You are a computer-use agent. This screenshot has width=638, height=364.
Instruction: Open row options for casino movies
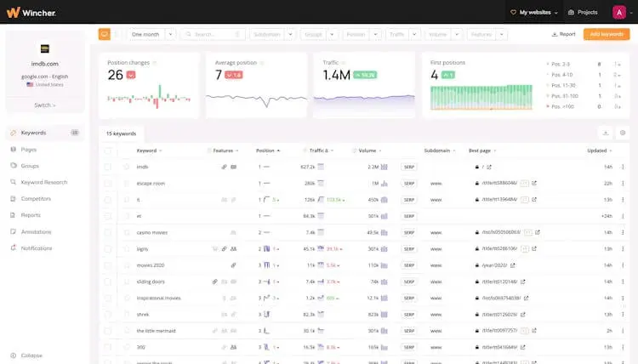pos(623,232)
